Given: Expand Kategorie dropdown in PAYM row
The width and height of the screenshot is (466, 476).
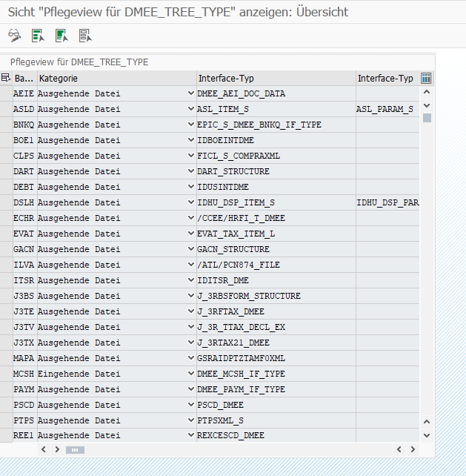Looking at the screenshot, I should tap(191, 389).
